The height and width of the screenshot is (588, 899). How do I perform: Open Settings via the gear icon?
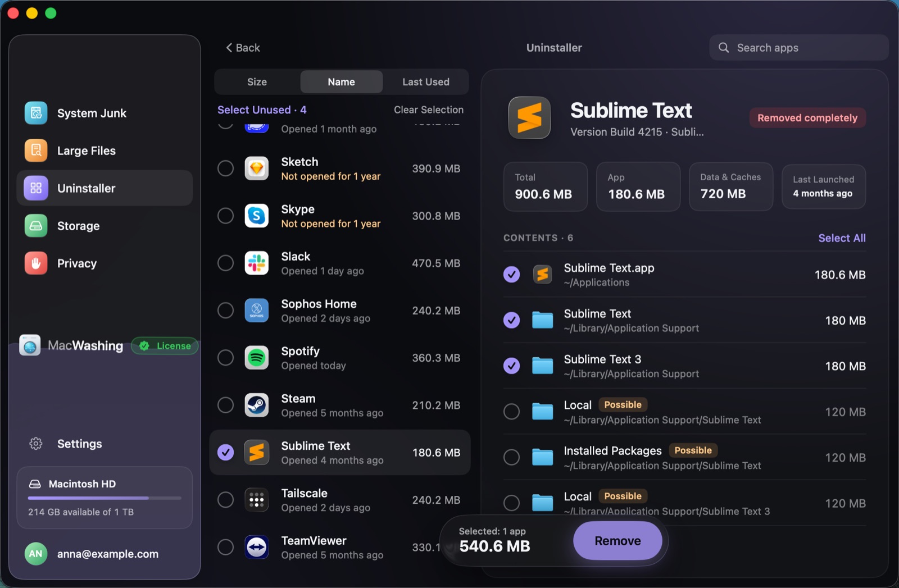coord(36,444)
